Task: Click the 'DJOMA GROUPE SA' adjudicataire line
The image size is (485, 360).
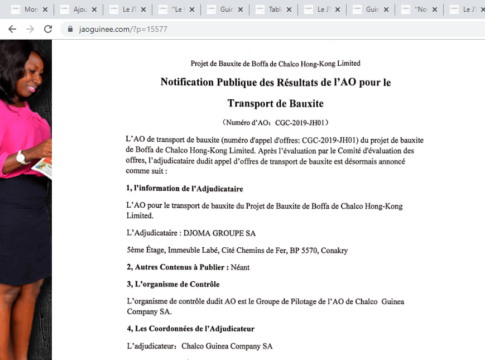Action: click(x=191, y=233)
